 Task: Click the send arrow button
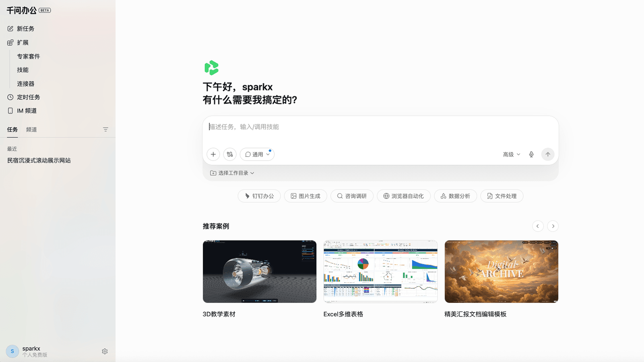point(548,154)
